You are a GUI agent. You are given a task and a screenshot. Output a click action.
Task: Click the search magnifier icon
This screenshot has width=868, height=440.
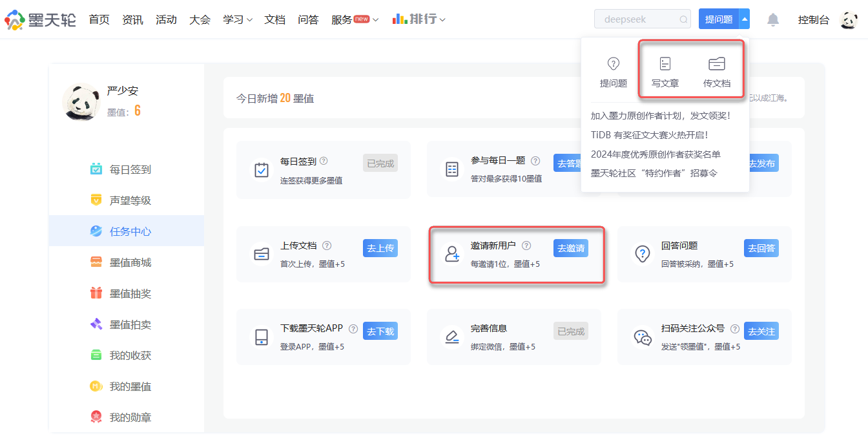click(x=683, y=19)
